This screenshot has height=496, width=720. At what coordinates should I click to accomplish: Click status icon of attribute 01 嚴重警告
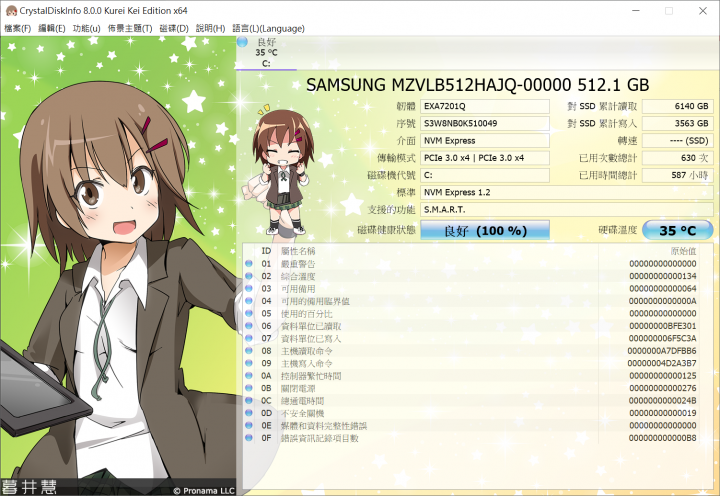(x=249, y=264)
